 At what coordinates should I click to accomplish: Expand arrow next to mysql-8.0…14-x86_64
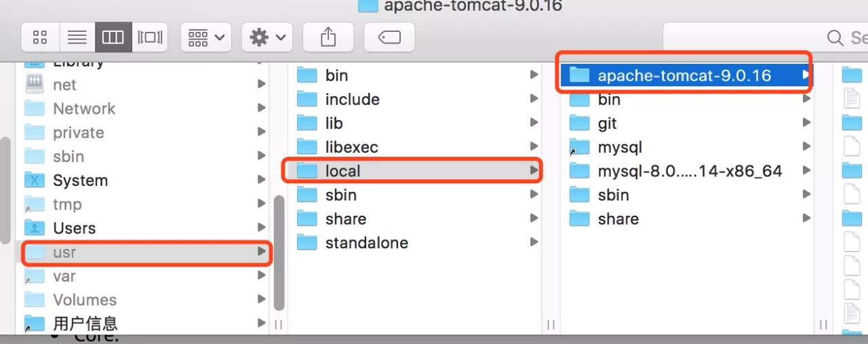[806, 171]
